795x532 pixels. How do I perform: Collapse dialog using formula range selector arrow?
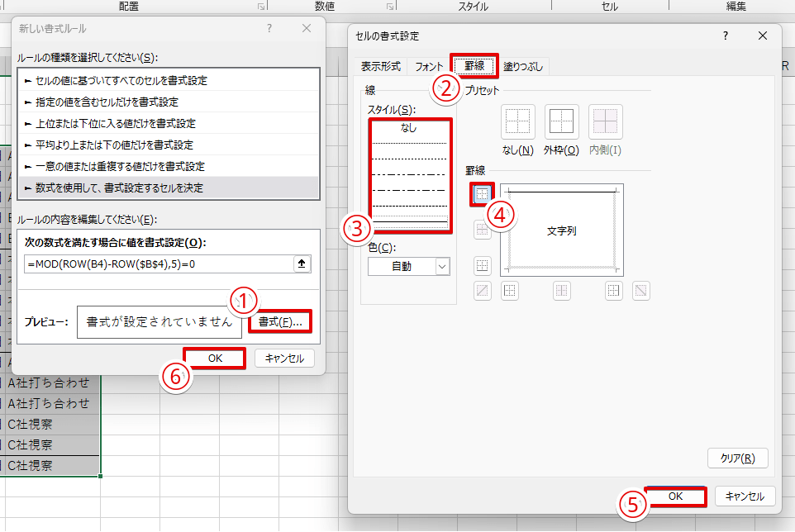[303, 264]
